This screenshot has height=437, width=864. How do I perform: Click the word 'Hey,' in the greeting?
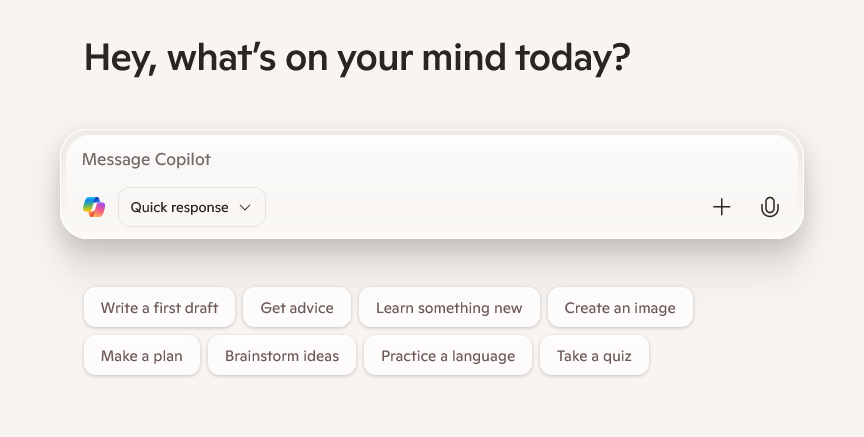coord(120,58)
